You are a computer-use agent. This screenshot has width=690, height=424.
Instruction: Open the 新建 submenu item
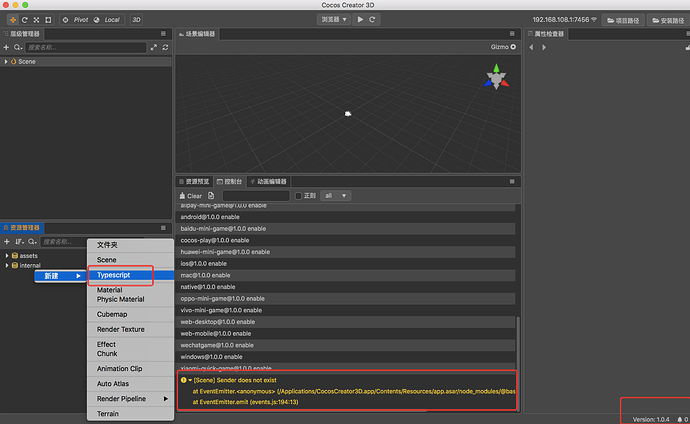click(61, 276)
